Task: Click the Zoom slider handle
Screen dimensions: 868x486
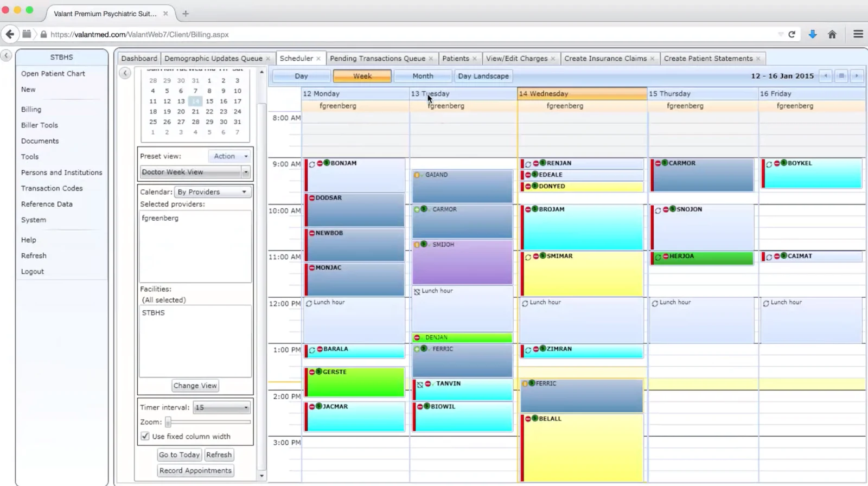Action: [x=168, y=421]
